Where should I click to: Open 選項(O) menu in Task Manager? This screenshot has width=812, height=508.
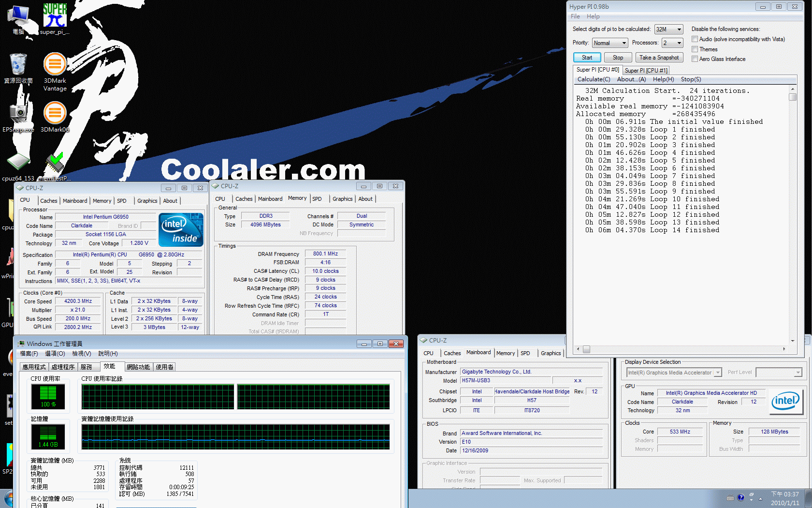(55, 354)
